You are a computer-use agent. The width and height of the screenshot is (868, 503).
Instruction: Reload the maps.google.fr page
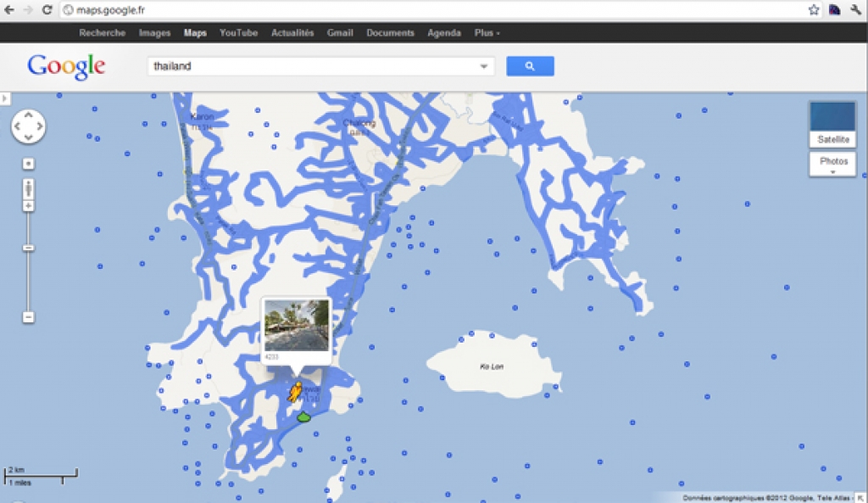click(x=47, y=9)
